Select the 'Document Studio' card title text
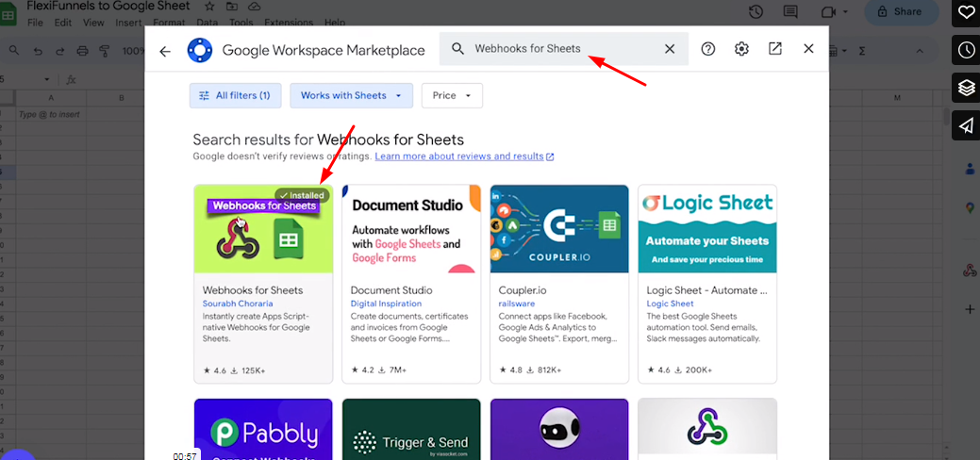This screenshot has height=460, width=980. click(391, 290)
